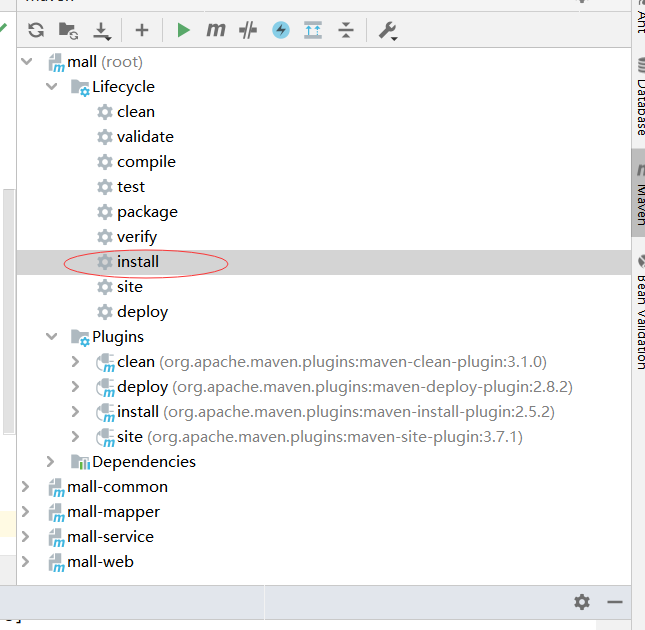Add Maven projects with plus icon
The width and height of the screenshot is (645, 630).
tap(142, 30)
